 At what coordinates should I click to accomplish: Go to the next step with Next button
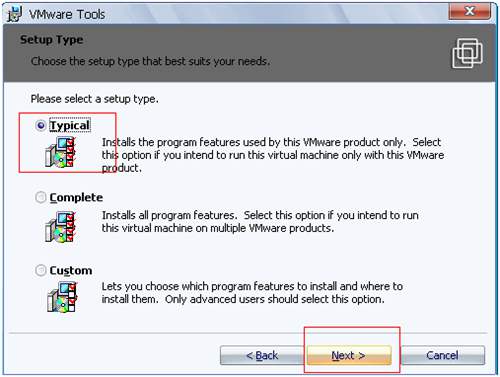[349, 355]
